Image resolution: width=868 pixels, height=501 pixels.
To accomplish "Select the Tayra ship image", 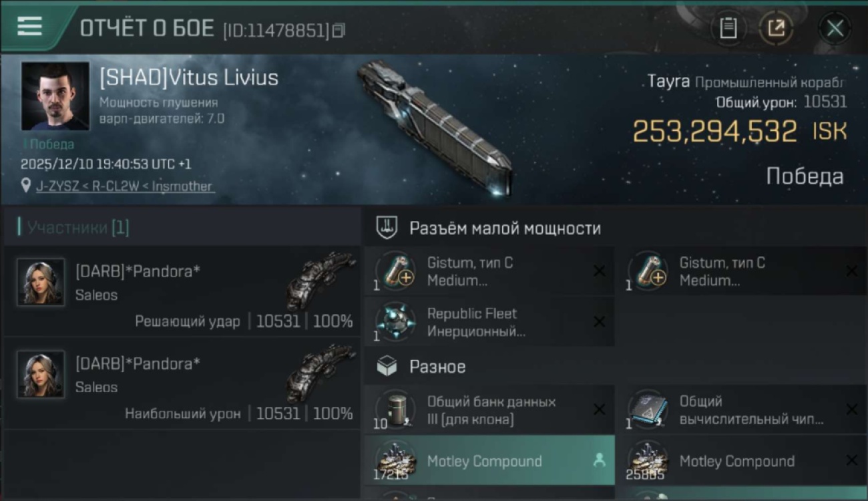I will (435, 128).
